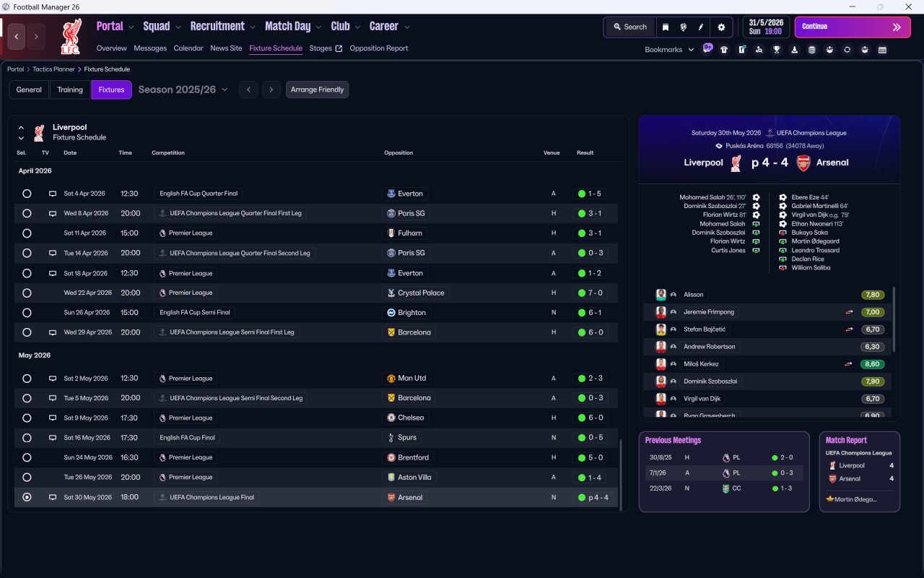Screen dimensions: 924x578
Task: Open the News Site submenu item
Action: [x=226, y=48]
